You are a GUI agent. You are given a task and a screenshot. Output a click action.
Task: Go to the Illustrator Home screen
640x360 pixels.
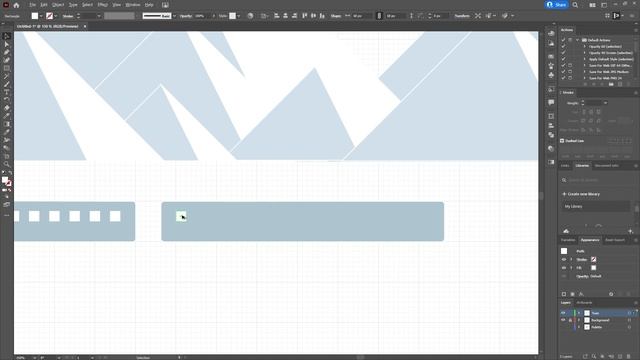tap(16, 5)
